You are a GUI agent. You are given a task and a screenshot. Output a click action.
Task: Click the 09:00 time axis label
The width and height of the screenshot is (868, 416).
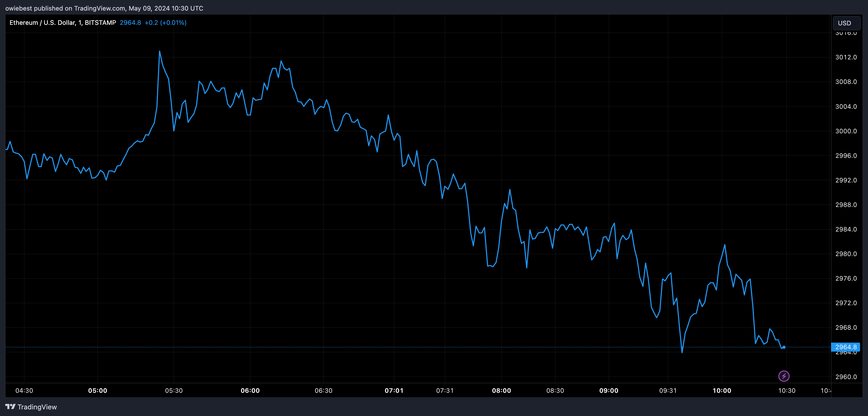coord(609,390)
